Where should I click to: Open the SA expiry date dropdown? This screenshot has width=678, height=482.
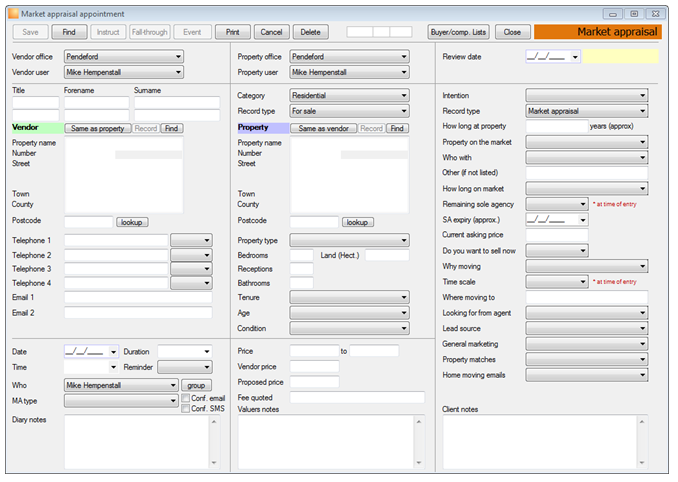click(x=583, y=220)
